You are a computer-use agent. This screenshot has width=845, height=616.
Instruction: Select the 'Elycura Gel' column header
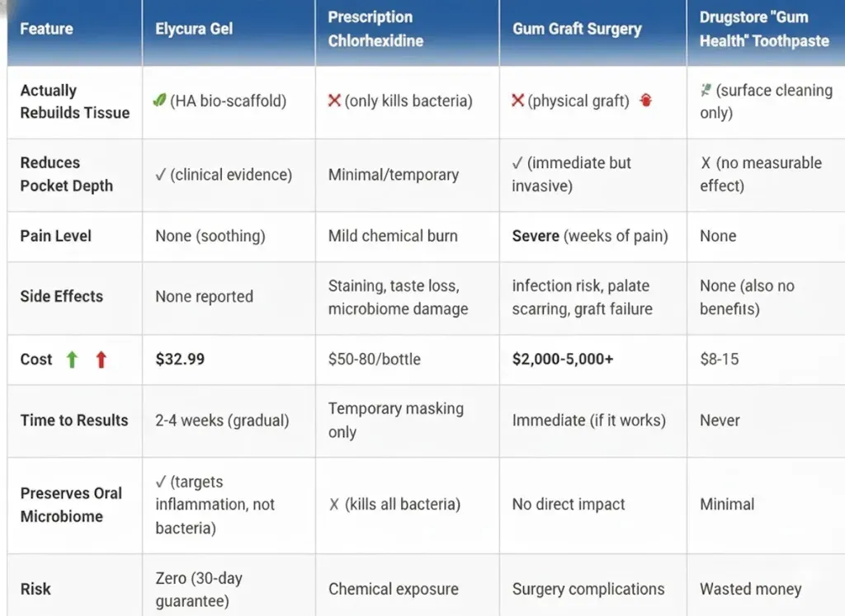coord(194,29)
